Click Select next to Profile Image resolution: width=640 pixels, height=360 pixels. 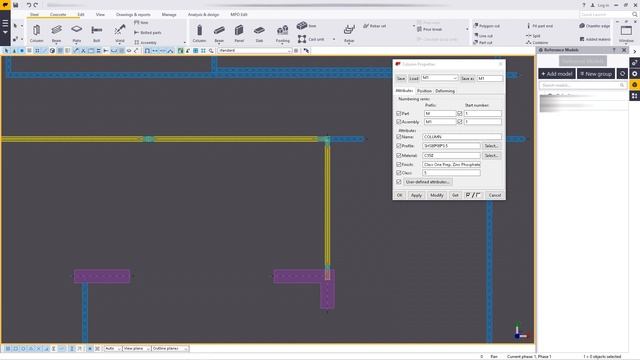coord(491,146)
